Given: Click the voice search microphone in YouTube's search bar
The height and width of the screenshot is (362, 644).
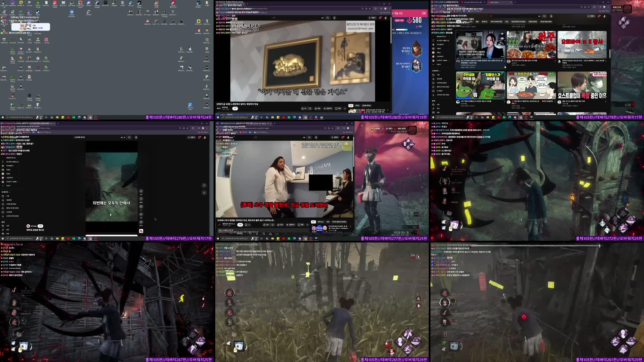Looking at the screenshot, I should pyautogui.click(x=316, y=137).
